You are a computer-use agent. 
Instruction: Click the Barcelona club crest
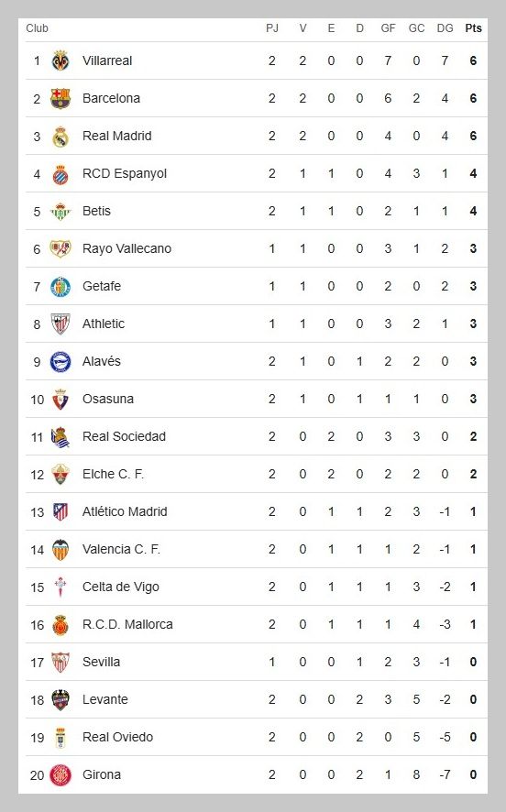(x=60, y=98)
